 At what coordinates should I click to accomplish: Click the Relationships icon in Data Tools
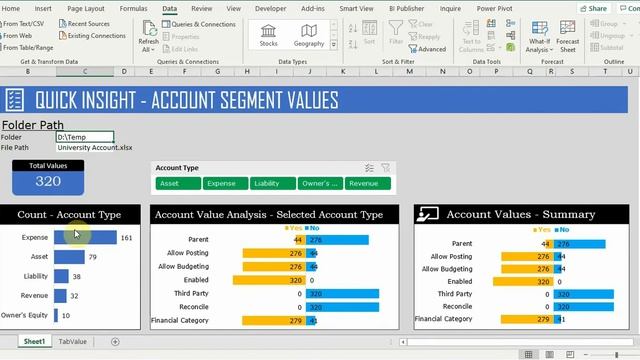pyautogui.click(x=510, y=36)
